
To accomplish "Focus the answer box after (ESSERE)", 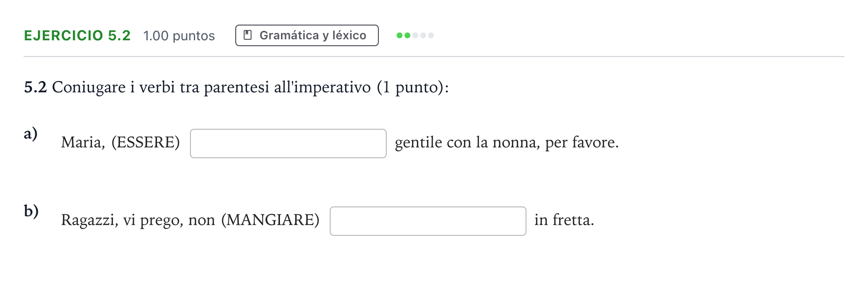I will [288, 143].
